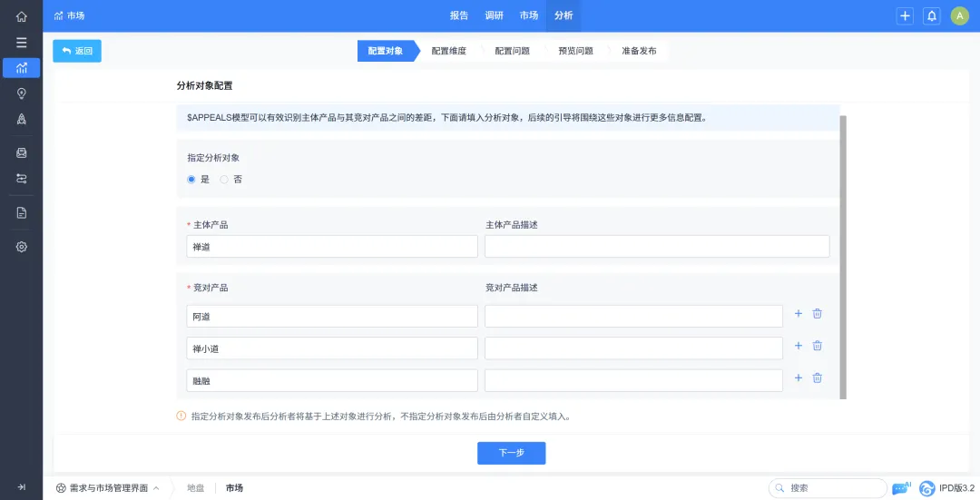The height and width of the screenshot is (500, 980).
Task: Click the orange warning notice icon
Action: (181, 417)
